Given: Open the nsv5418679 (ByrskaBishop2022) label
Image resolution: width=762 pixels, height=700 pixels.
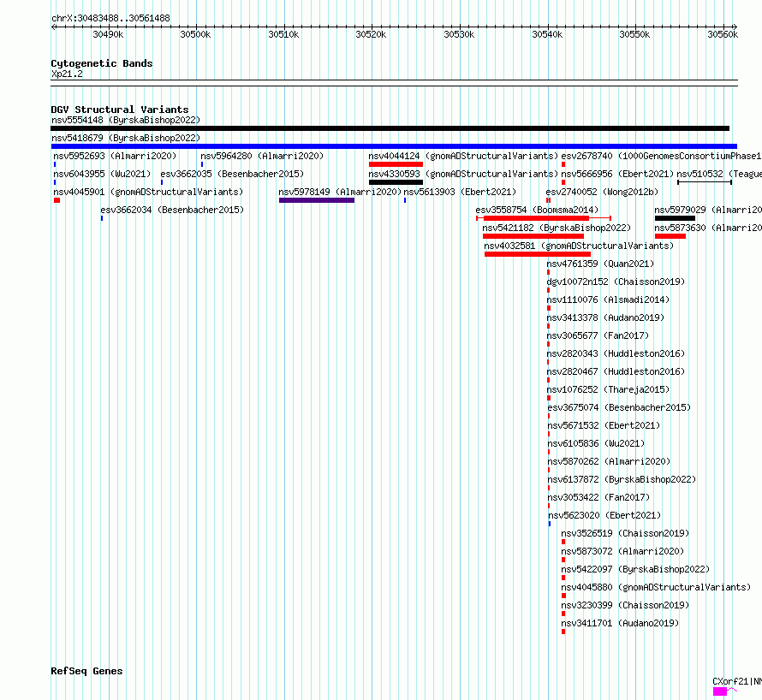Looking at the screenshot, I should [126, 138].
